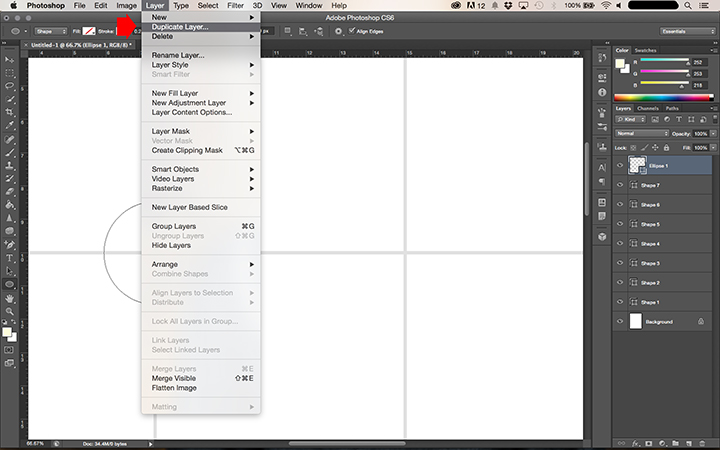Image resolution: width=720 pixels, height=450 pixels.
Task: Choose Flatten Image menu item
Action: click(201, 388)
